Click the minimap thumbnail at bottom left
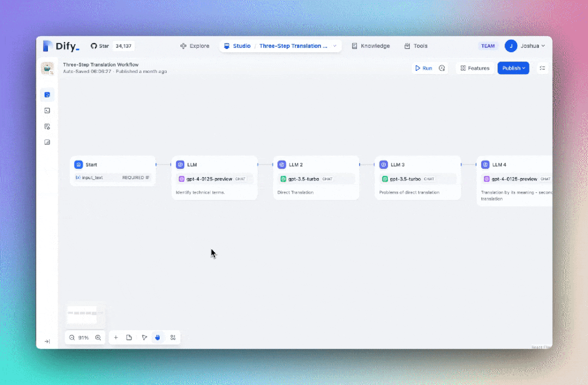Screen dimensions: 588x385 [x=84, y=314]
